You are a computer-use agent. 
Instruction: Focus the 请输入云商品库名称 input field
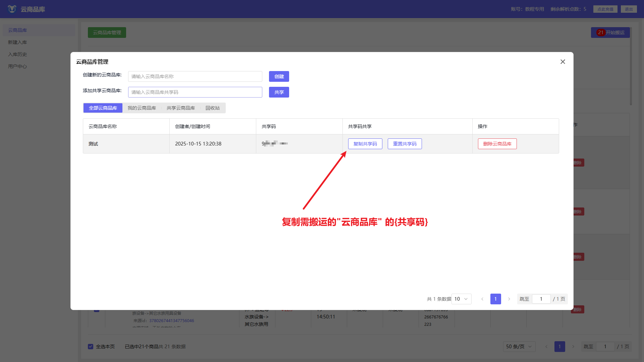tap(195, 76)
